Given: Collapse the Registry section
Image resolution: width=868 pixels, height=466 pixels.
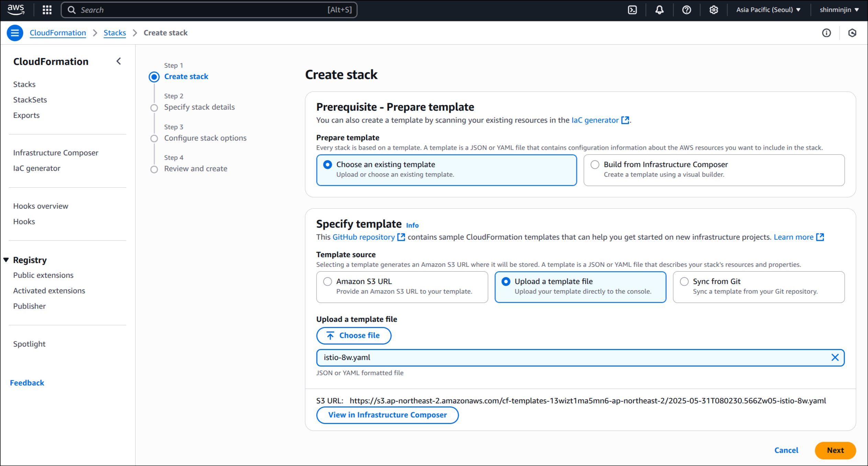Looking at the screenshot, I should pyautogui.click(x=6, y=260).
